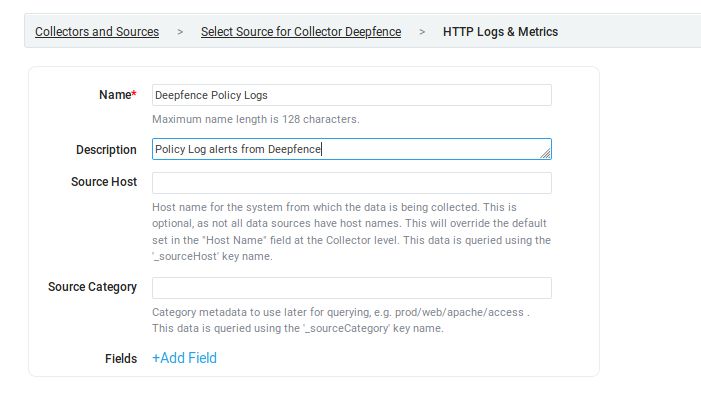Viewport: 701px width, 393px height.
Task: Click the Name field label
Action: [x=118, y=95]
